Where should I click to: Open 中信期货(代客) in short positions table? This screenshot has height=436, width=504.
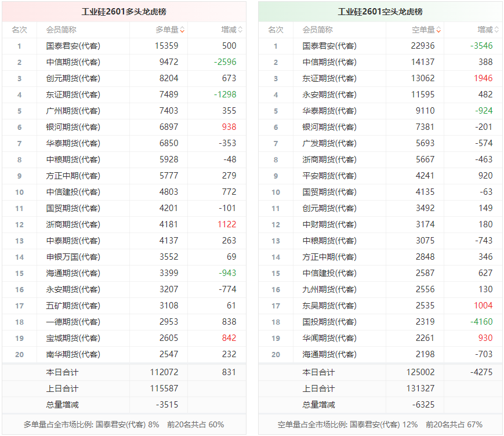click(x=329, y=62)
